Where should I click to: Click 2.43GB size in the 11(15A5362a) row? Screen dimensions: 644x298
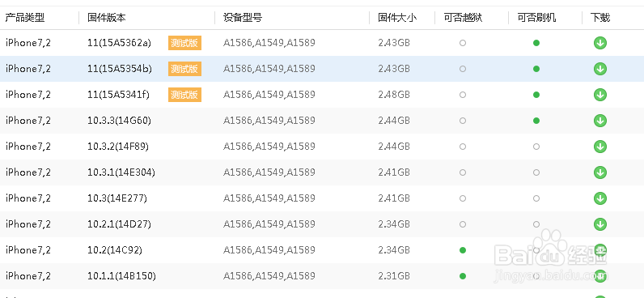tap(394, 43)
